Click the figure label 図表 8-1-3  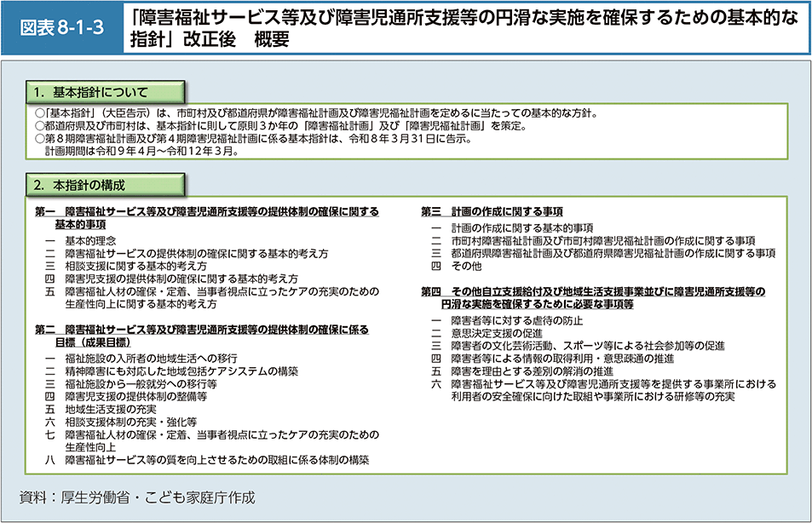click(x=62, y=28)
